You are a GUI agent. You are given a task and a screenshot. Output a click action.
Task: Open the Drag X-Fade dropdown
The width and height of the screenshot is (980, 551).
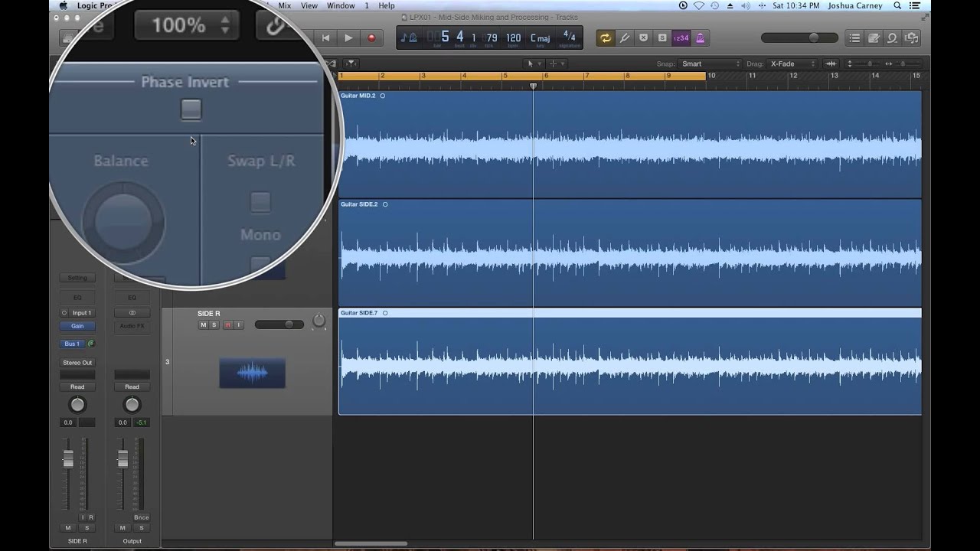click(792, 64)
